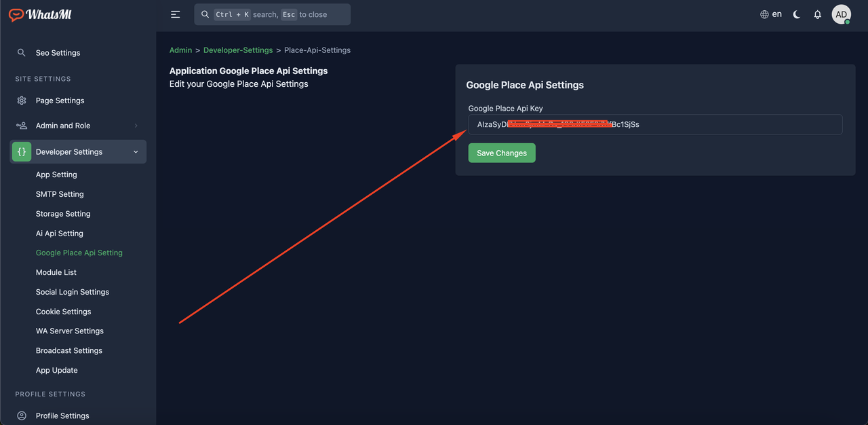Open App Update

point(57,371)
